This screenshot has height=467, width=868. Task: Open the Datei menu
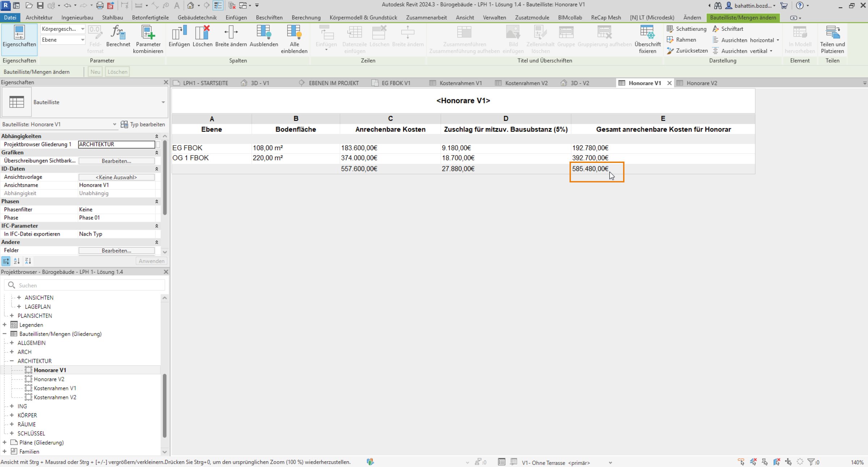[10, 17]
